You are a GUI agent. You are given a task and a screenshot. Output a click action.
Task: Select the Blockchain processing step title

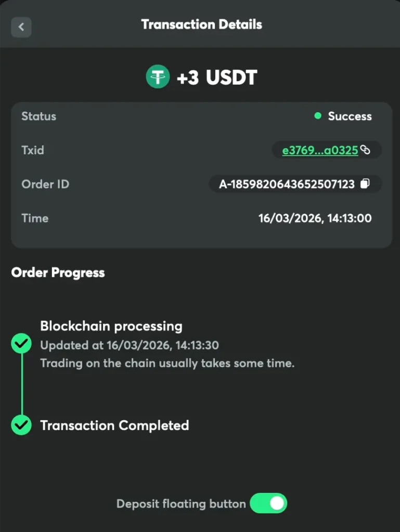pos(111,326)
